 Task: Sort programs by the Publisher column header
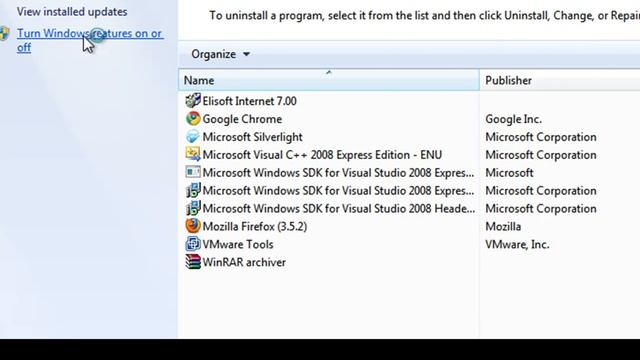coord(560,80)
